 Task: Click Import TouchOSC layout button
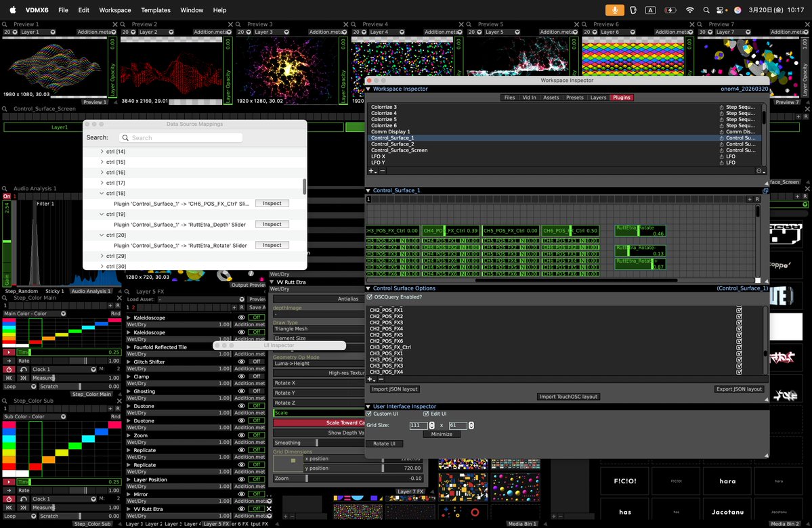[x=568, y=397]
